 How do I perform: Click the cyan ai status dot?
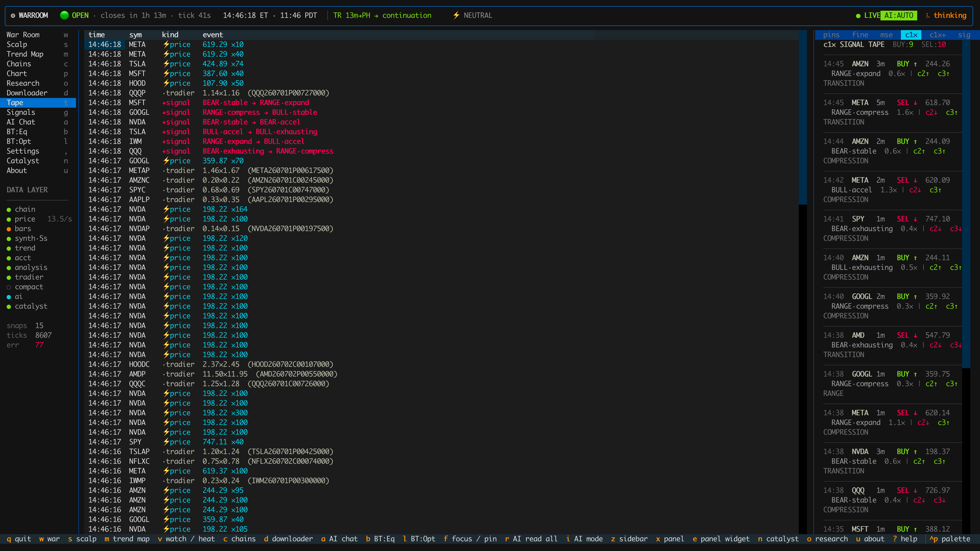(x=9, y=297)
